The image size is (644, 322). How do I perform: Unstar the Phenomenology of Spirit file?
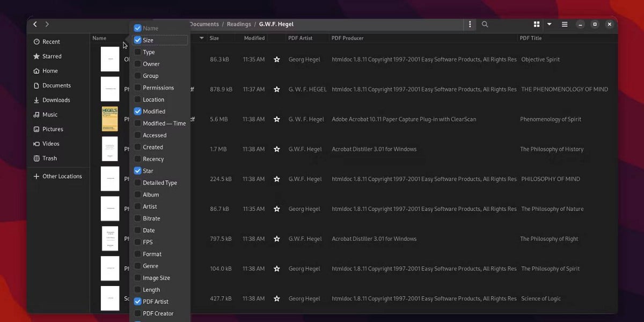click(277, 119)
